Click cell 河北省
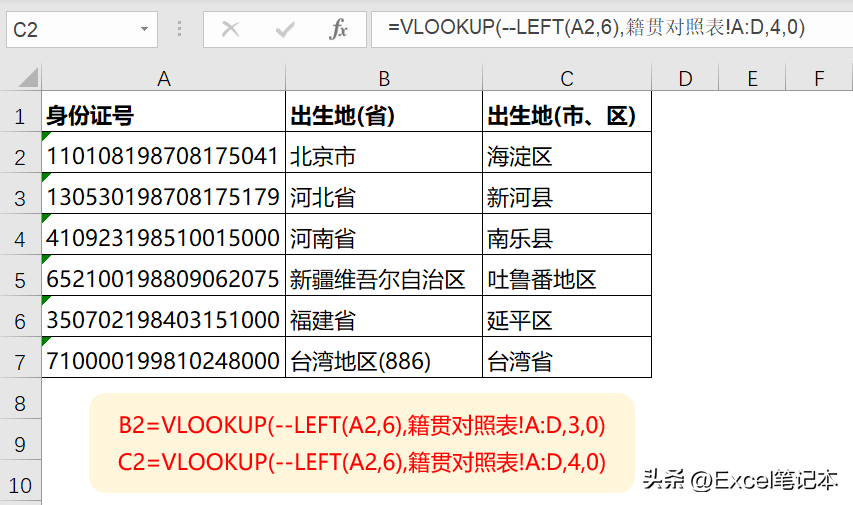This screenshot has height=505, width=853. 384,193
